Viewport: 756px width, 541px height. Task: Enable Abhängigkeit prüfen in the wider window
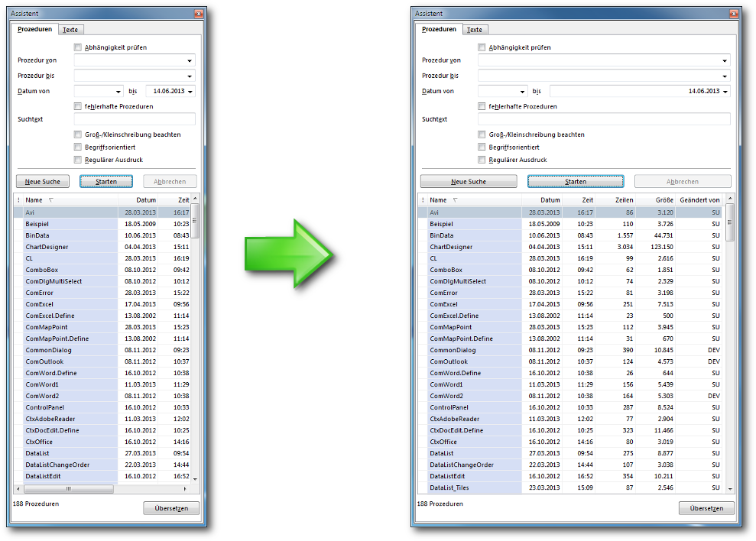[x=482, y=47]
